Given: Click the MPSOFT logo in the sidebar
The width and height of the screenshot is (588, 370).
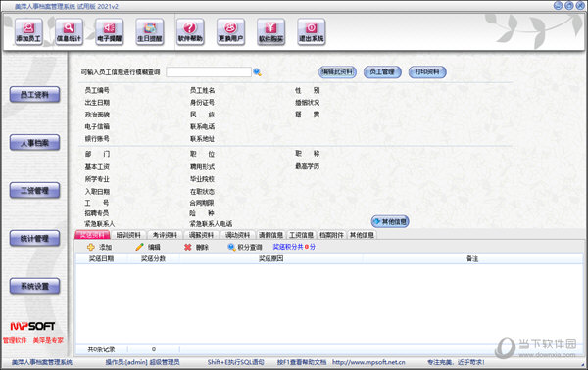Looking at the screenshot, I should pyautogui.click(x=32, y=326).
